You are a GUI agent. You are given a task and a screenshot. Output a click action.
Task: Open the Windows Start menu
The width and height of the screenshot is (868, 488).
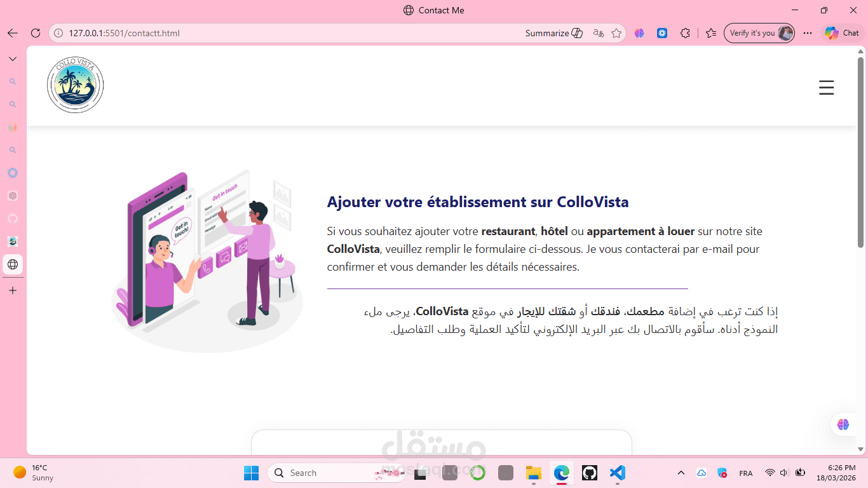(x=252, y=473)
